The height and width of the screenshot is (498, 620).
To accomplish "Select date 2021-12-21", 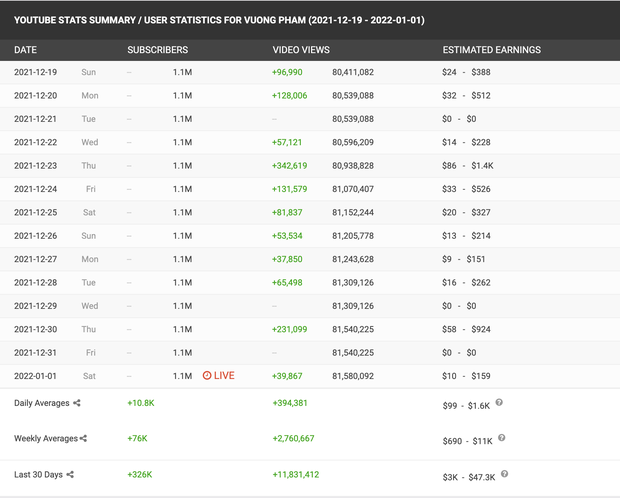I will point(36,119).
